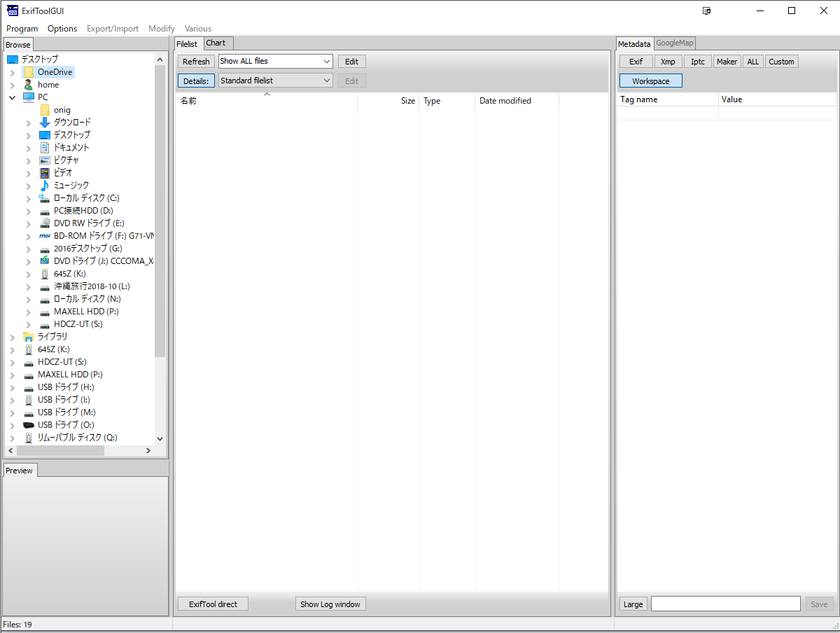
Task: Open the Show ALL files dropdown
Action: pos(275,62)
